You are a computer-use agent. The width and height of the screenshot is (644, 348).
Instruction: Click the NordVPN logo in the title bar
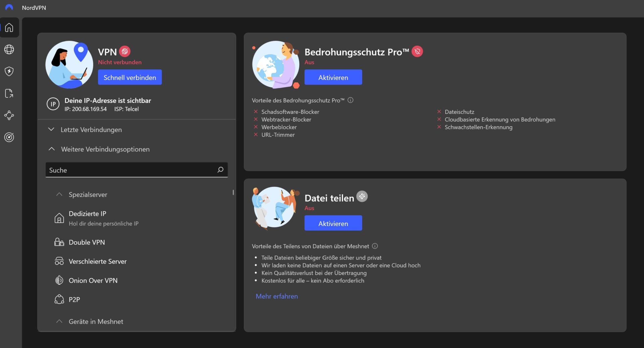tap(9, 7)
